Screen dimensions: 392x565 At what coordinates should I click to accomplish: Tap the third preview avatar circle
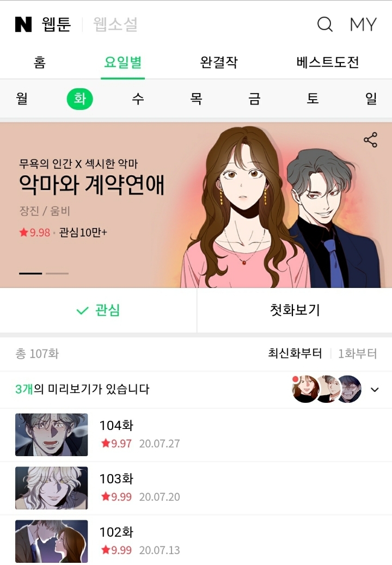(x=349, y=389)
